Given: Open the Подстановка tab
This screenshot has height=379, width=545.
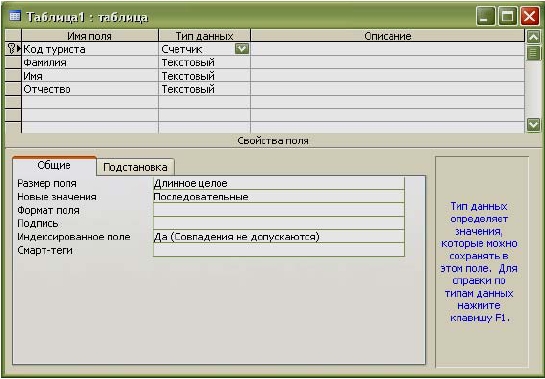Looking at the screenshot, I should click(135, 167).
